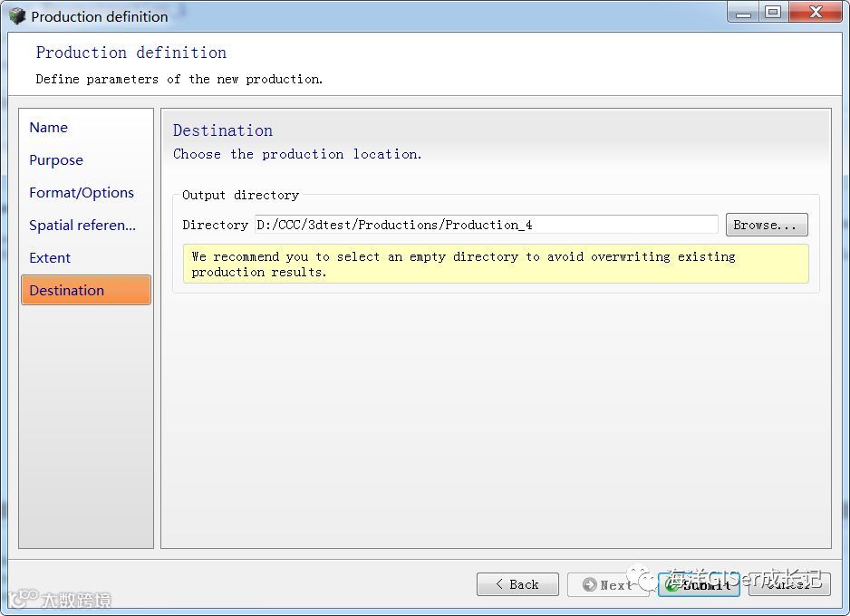Image resolution: width=850 pixels, height=616 pixels.
Task: Click the disabled Next button
Action: click(x=608, y=584)
